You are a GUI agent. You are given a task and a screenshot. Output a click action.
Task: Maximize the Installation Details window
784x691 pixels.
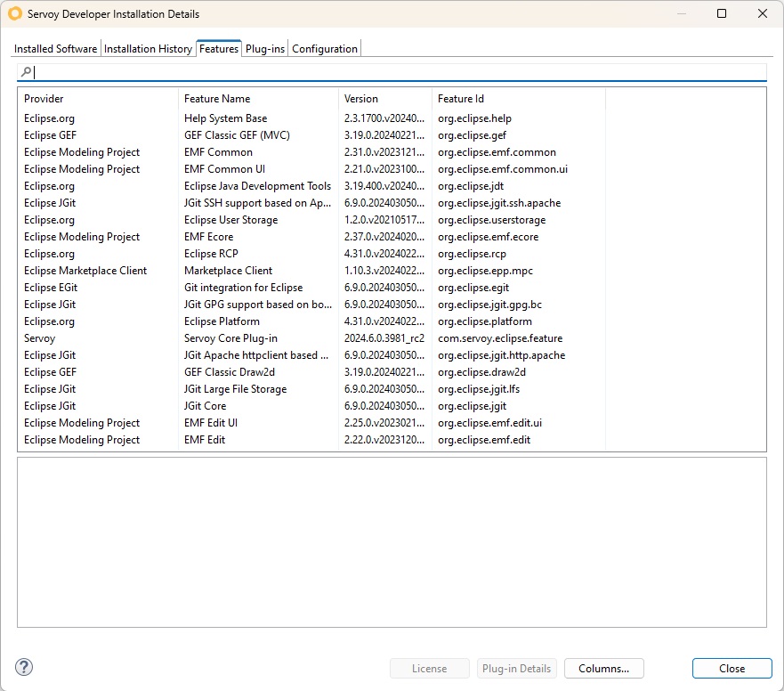(722, 13)
